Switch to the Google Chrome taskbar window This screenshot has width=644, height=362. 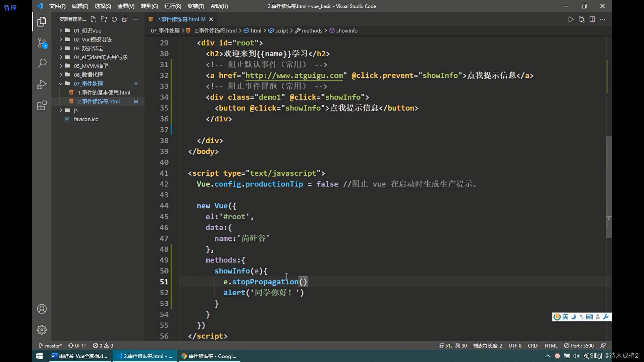coord(209,356)
